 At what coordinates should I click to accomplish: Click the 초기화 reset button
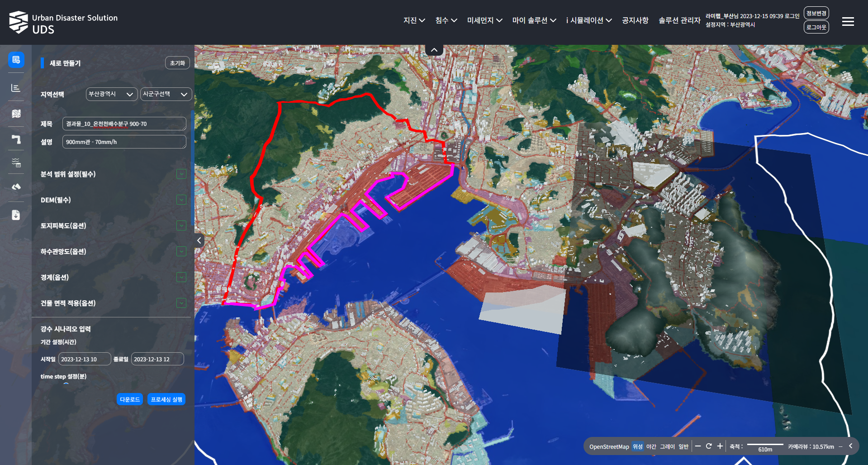tap(177, 63)
